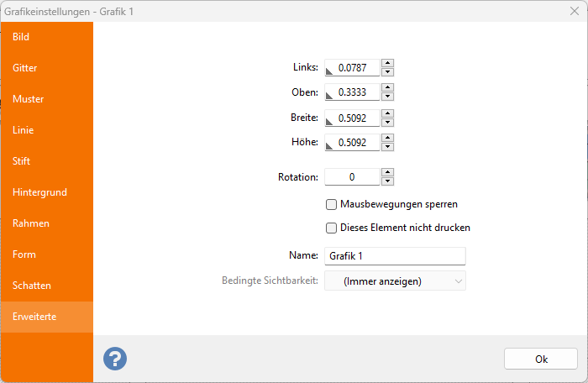Increase the Breite value with up arrow

(x=387, y=113)
